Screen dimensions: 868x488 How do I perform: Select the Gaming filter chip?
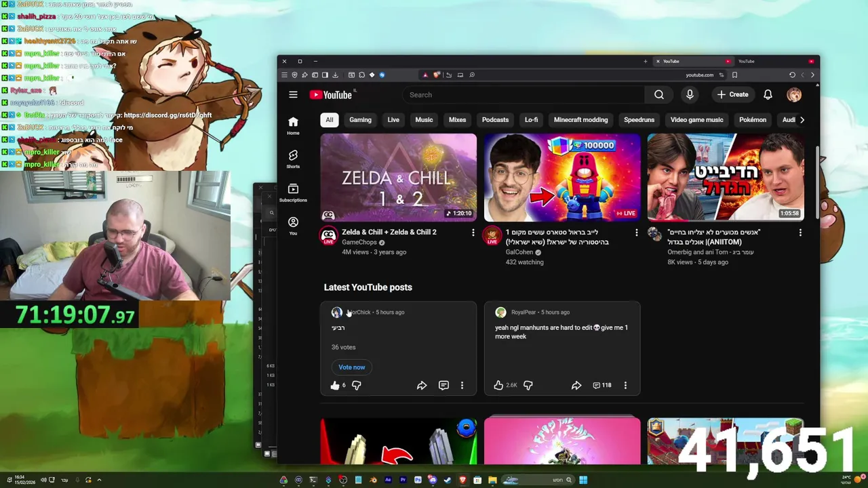360,120
